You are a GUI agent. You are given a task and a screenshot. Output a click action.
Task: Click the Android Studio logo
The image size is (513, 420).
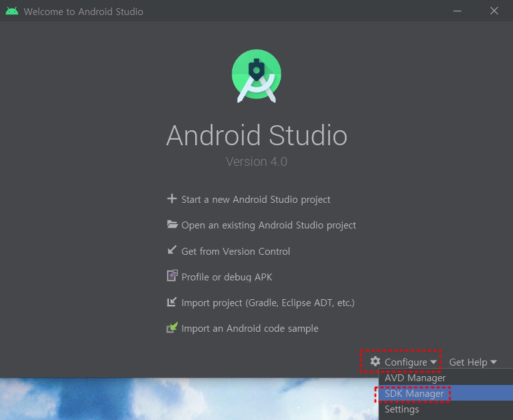pos(256,76)
